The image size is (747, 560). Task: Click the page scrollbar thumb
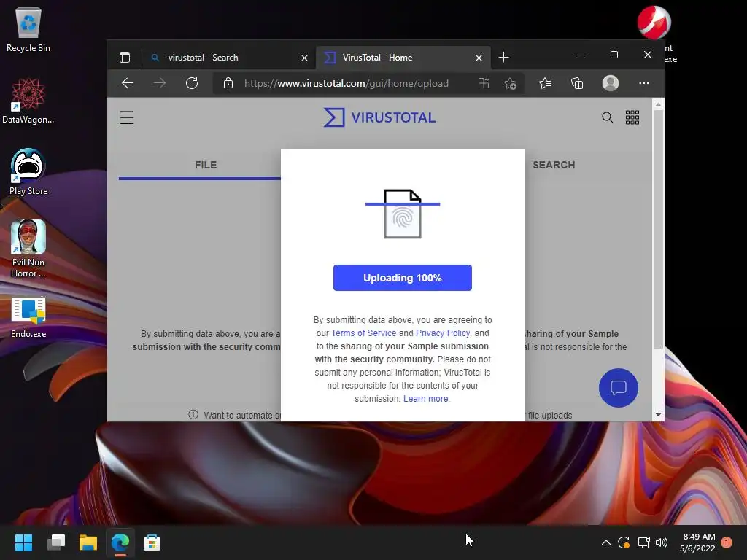tap(658, 228)
